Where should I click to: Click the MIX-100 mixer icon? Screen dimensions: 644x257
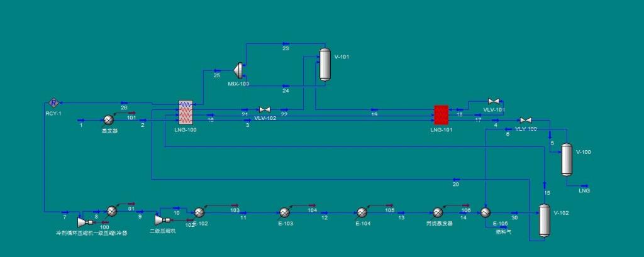(x=238, y=70)
